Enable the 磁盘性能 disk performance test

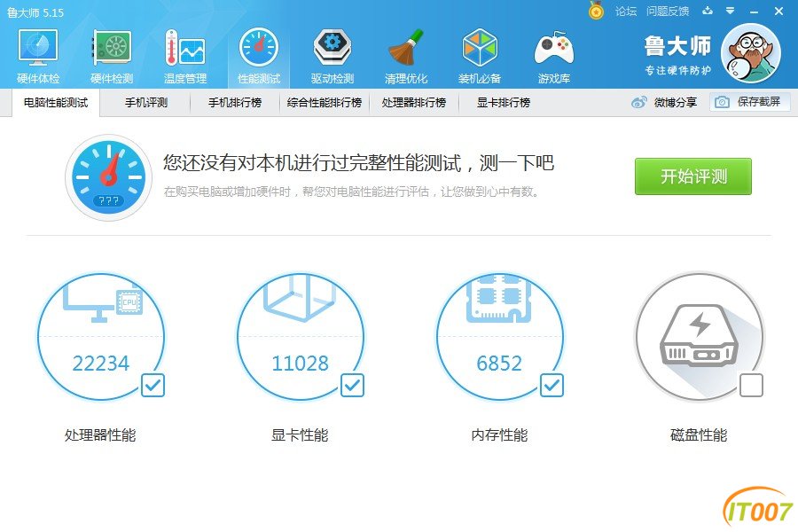tap(752, 386)
